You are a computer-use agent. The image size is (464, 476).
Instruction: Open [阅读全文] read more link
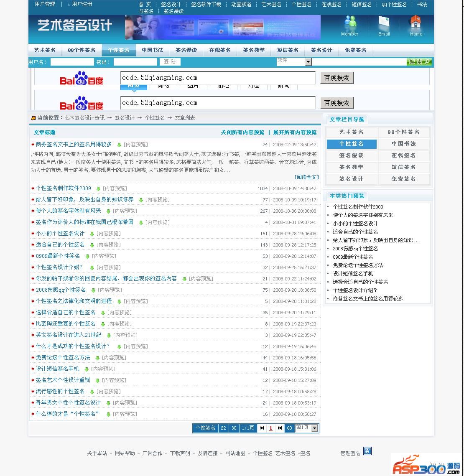tap(307, 177)
